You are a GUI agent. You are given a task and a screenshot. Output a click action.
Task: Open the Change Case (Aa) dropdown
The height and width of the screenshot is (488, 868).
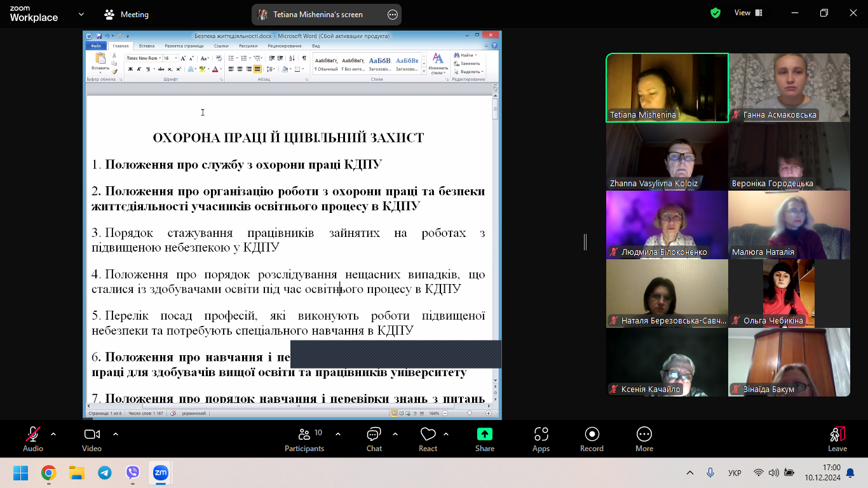[205, 58]
